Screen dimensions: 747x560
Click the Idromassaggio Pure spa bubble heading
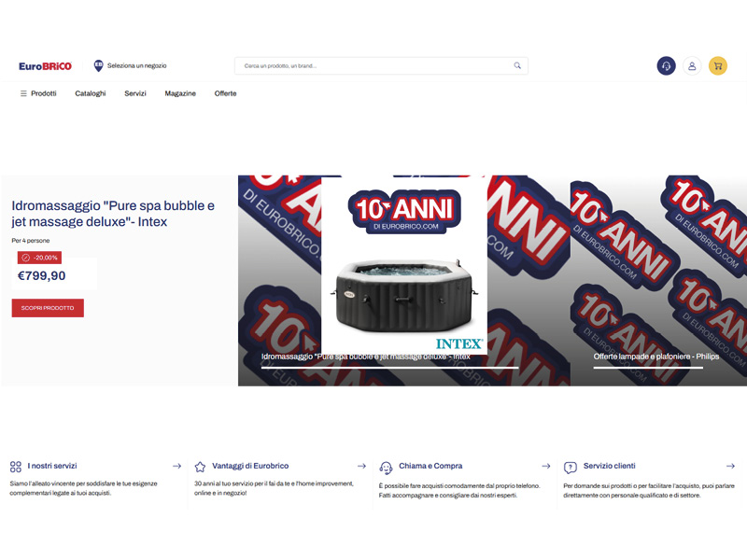(113, 214)
